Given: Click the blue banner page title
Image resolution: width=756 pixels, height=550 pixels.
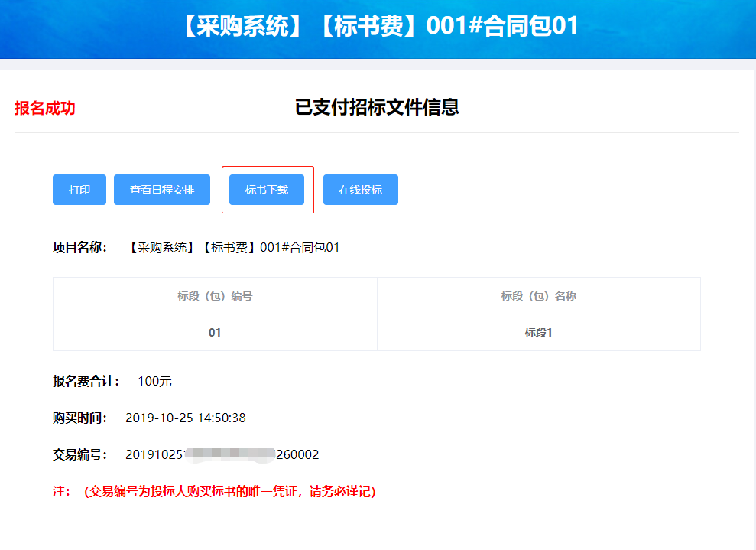Looking at the screenshot, I should click(378, 26).
